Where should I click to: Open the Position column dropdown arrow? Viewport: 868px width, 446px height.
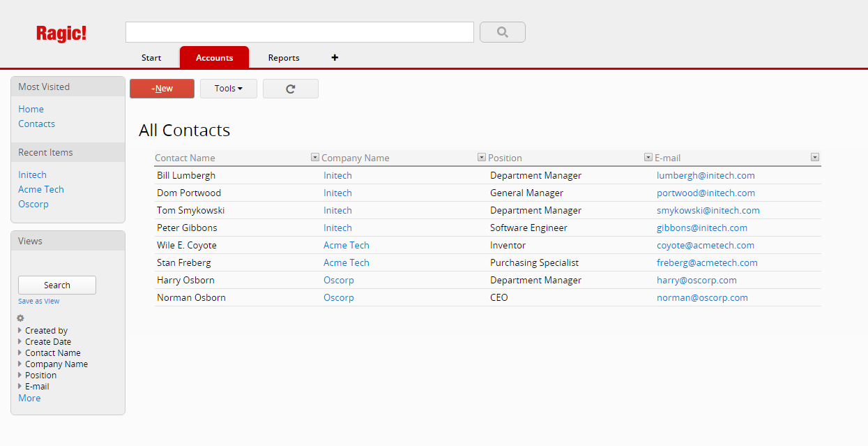click(648, 158)
